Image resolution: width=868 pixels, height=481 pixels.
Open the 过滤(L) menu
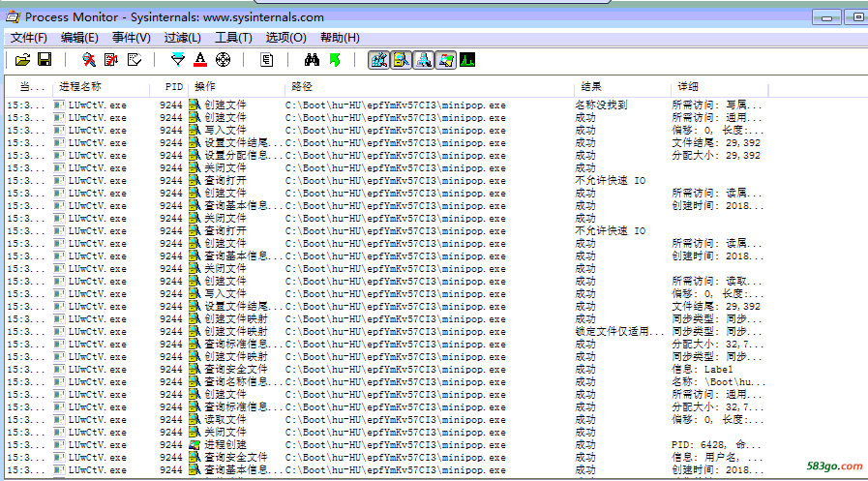coord(182,38)
